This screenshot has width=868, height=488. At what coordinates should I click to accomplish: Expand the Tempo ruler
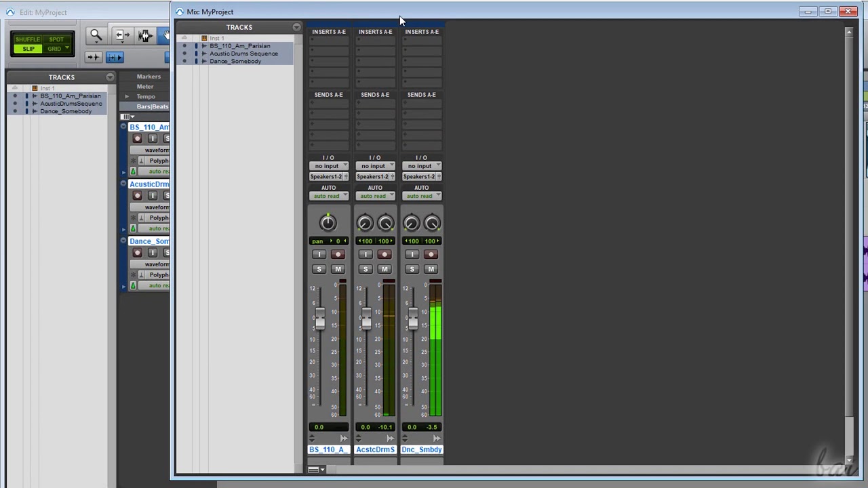tap(127, 97)
